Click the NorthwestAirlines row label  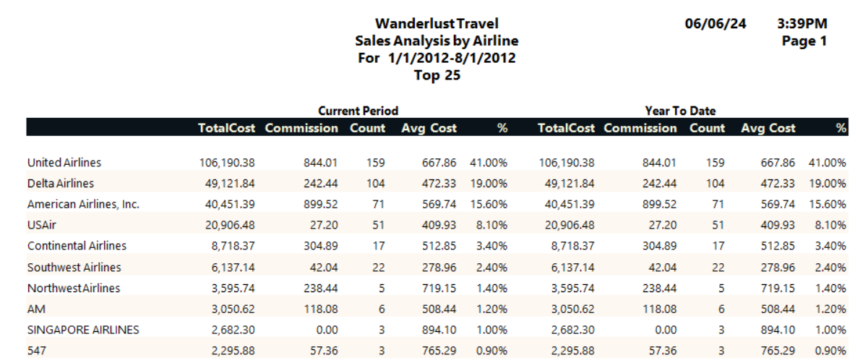pos(74,288)
